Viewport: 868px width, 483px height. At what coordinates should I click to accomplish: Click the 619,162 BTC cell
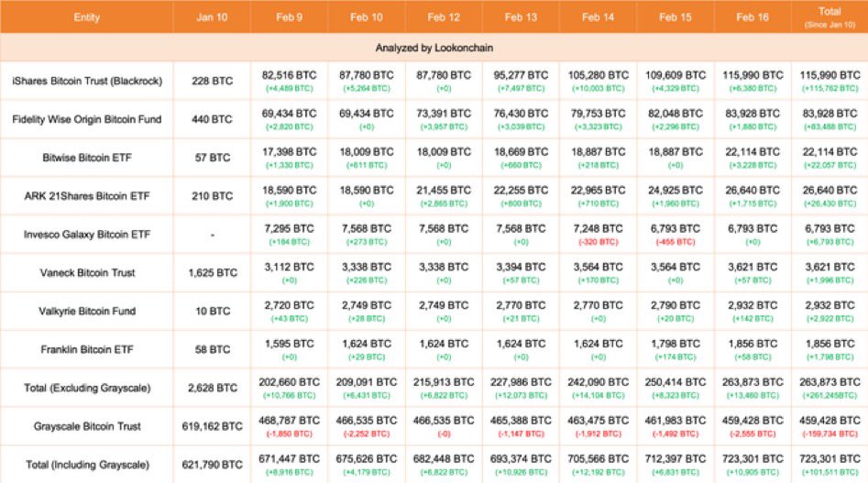point(212,426)
